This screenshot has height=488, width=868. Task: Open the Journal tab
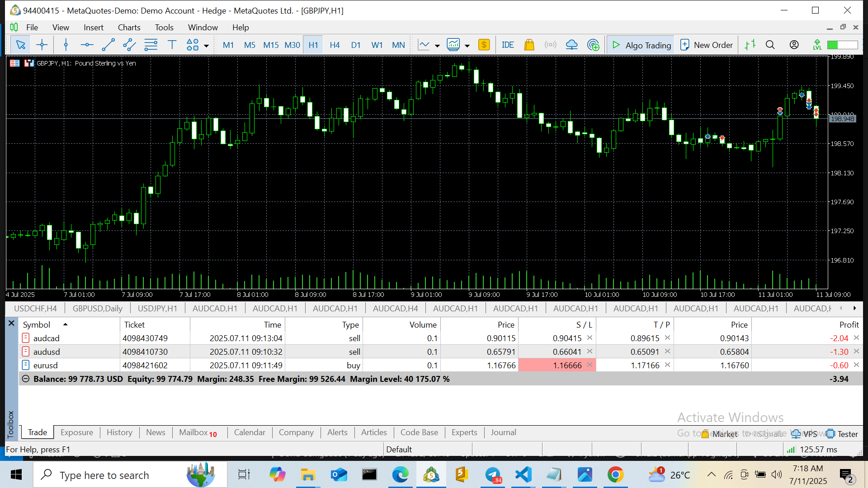503,432
